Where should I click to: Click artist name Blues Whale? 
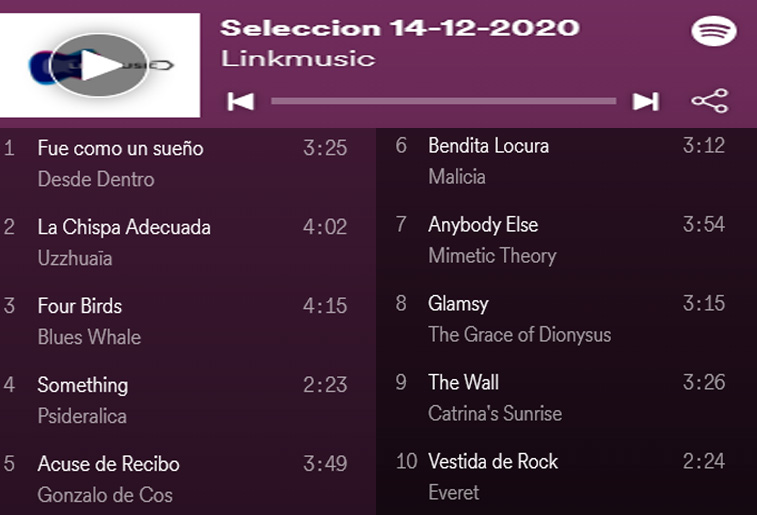pyautogui.click(x=89, y=337)
